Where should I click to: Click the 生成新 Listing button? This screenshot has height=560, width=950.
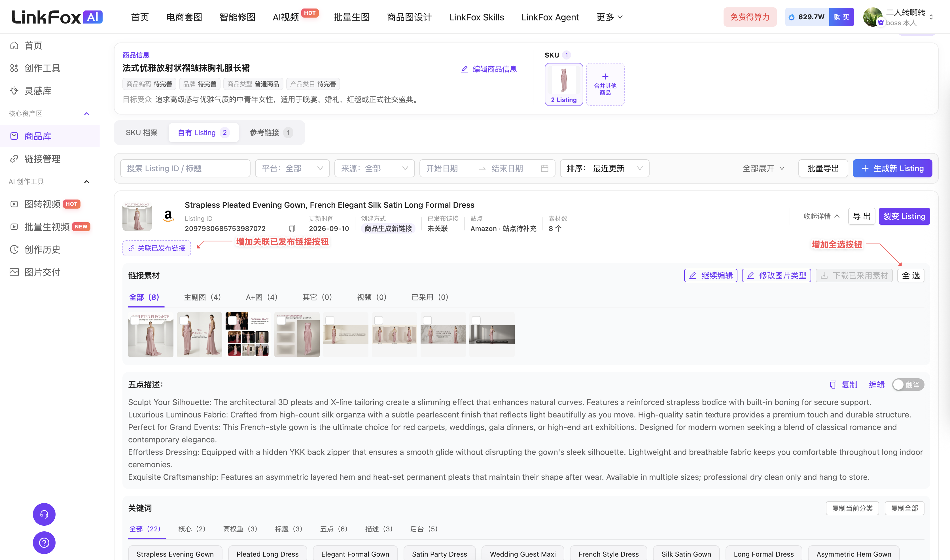point(892,168)
